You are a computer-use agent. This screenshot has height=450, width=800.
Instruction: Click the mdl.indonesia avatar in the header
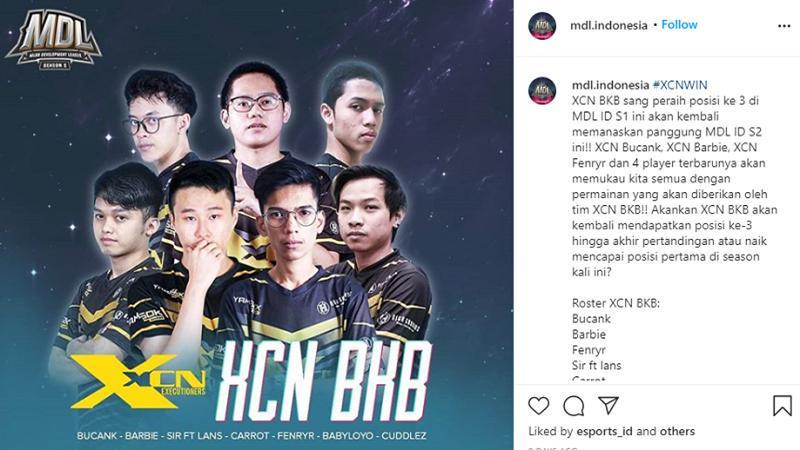[542, 26]
